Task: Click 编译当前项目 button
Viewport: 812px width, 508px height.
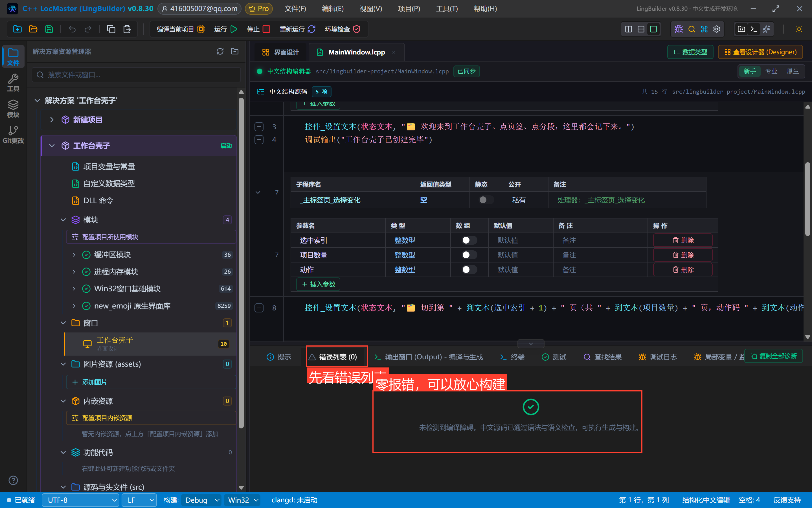Action: (181, 29)
